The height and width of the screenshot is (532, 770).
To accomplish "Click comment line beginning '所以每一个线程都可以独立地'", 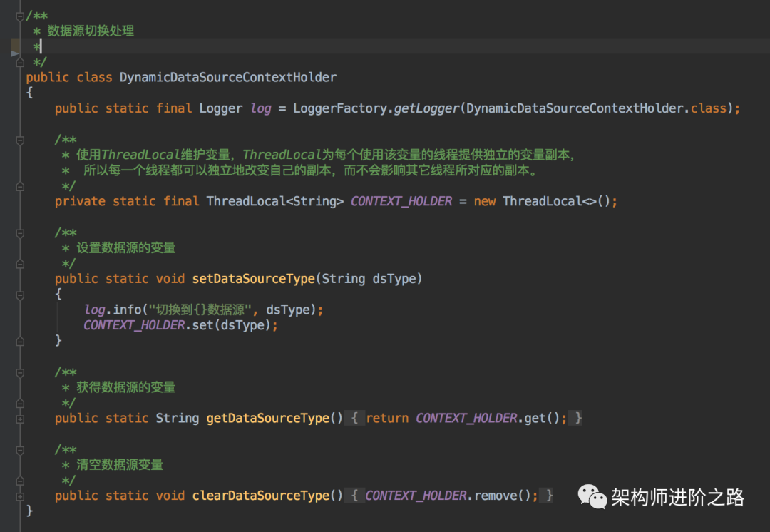I will [312, 171].
